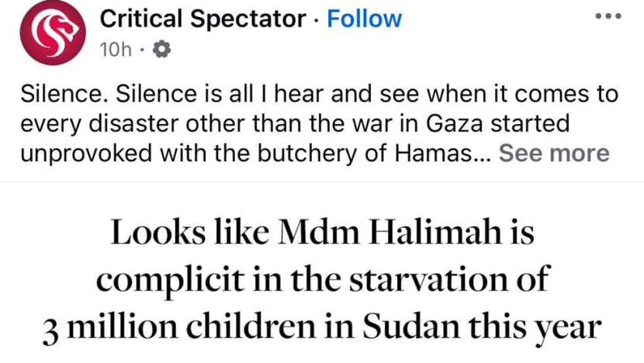644x363 pixels.
Task: Click headline line 'complicit in the starvation of'
Action: point(323,280)
